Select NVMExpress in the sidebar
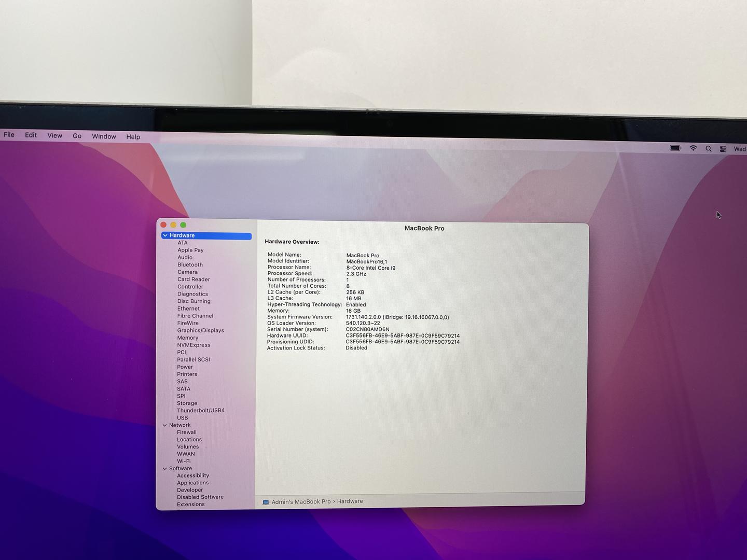Screen dimensions: 747x560 193,345
